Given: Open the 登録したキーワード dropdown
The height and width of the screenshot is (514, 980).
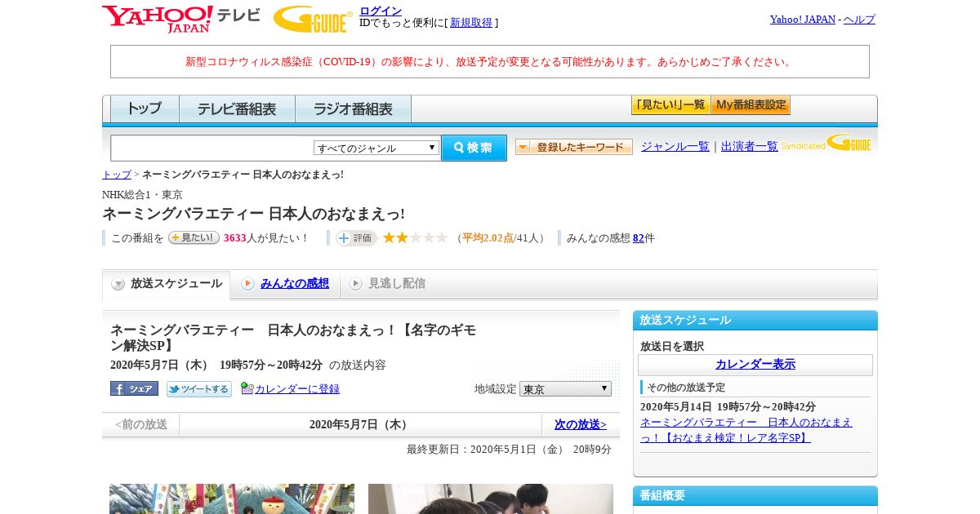Looking at the screenshot, I should coord(574,147).
